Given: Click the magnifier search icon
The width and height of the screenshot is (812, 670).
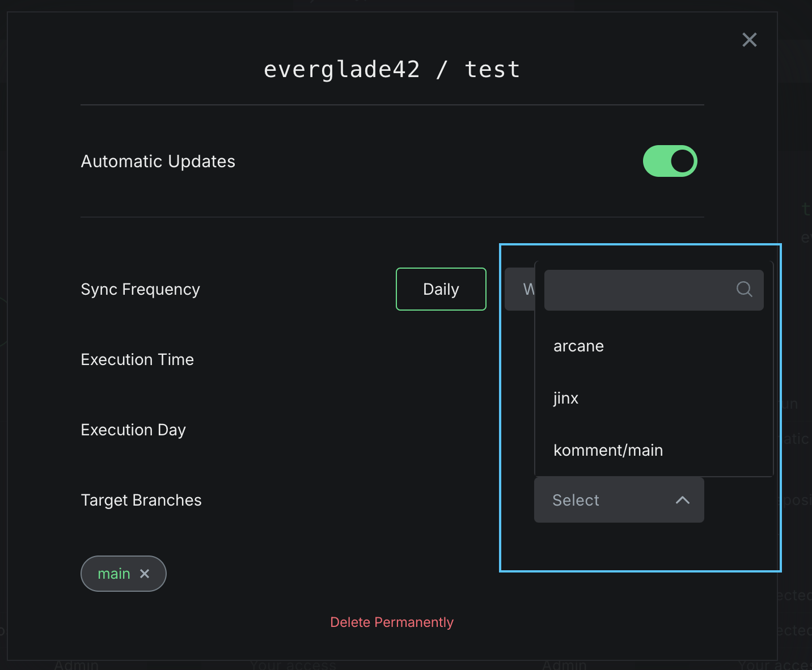Looking at the screenshot, I should 744,290.
